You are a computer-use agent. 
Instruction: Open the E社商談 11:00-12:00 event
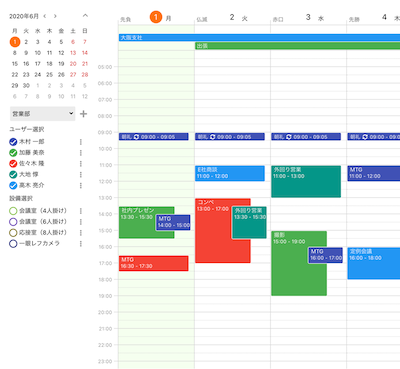click(x=230, y=173)
